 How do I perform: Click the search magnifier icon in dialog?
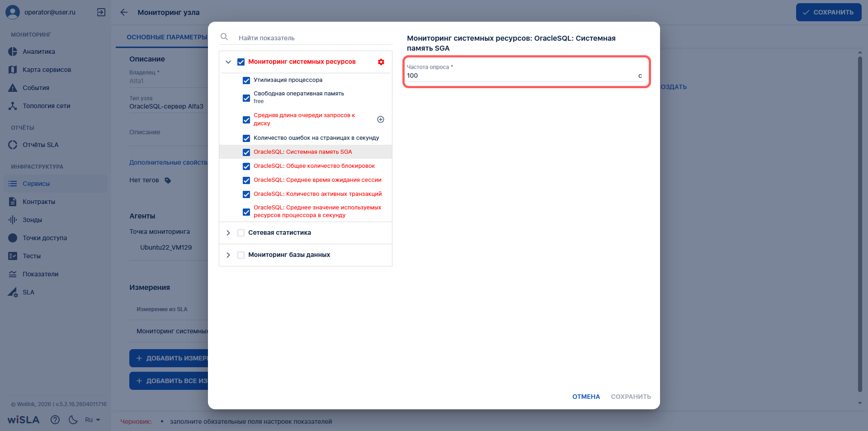click(x=224, y=37)
